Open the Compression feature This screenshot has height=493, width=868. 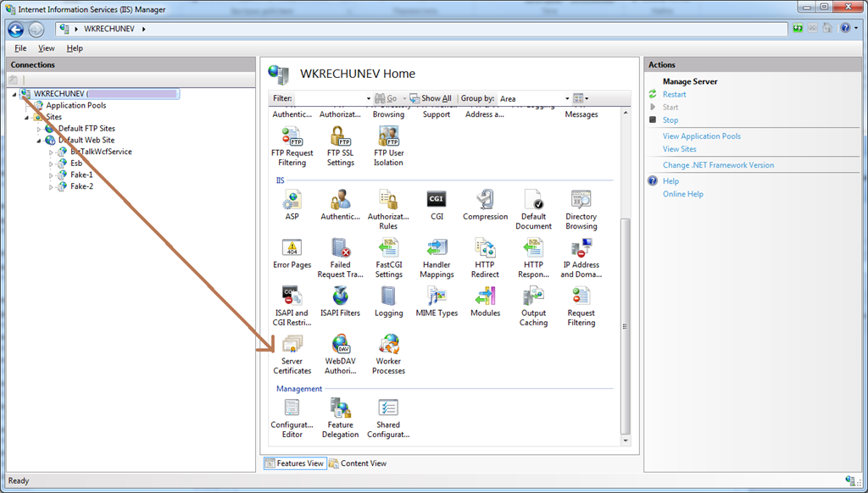(x=485, y=205)
